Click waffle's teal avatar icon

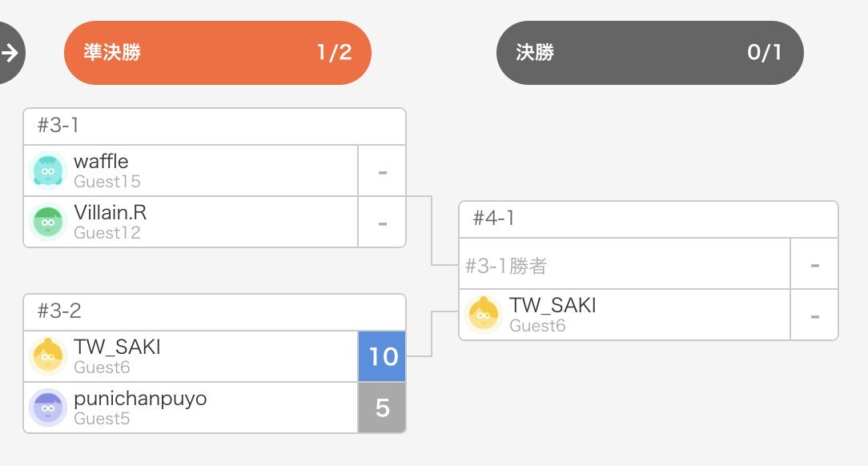tap(47, 171)
